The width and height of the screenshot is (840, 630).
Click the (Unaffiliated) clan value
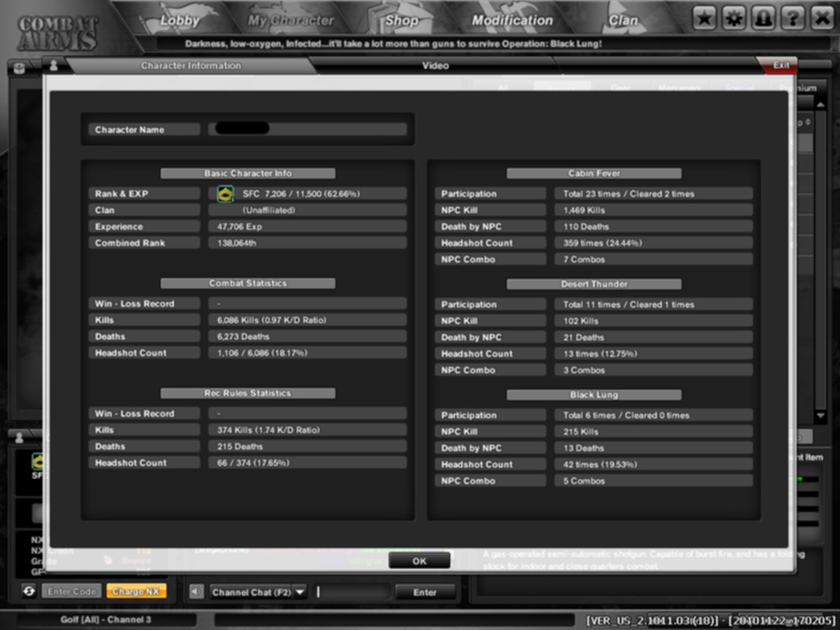pyautogui.click(x=268, y=210)
